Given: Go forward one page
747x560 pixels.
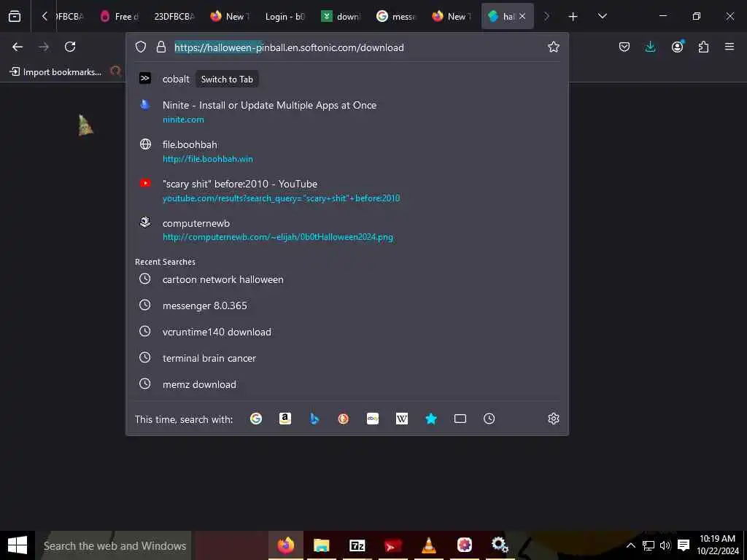Looking at the screenshot, I should coord(43,47).
